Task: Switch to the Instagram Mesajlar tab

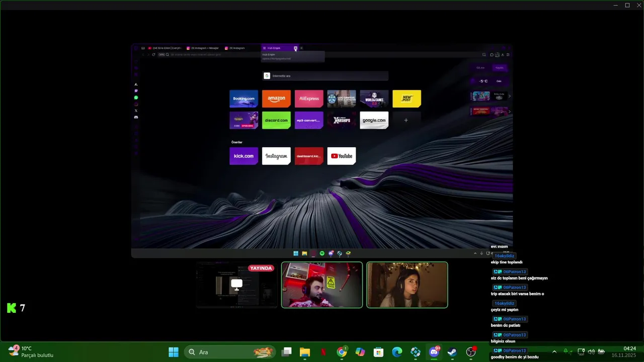Action: click(x=203, y=48)
